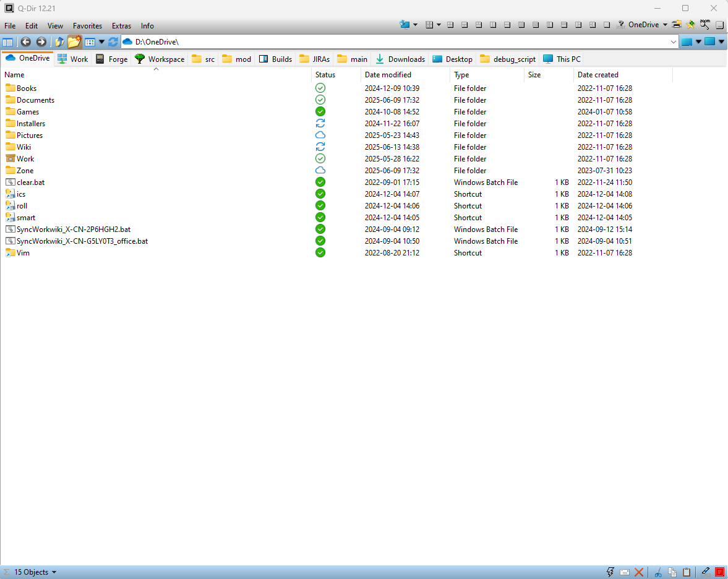Refresh the current folder view
728x579 pixels.
113,42
